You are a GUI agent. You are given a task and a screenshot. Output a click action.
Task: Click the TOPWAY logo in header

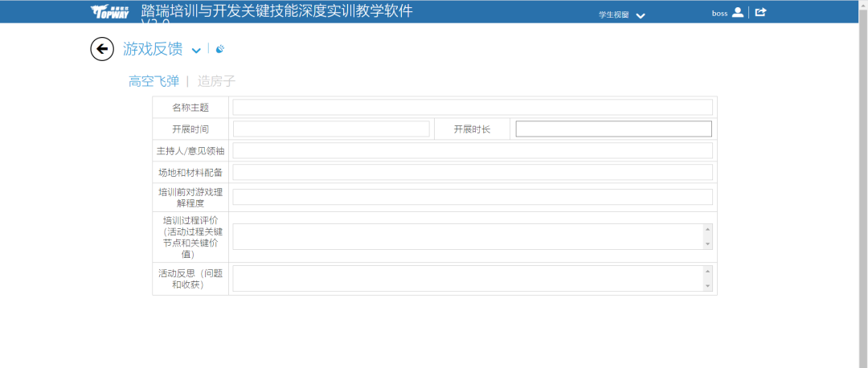click(x=109, y=12)
